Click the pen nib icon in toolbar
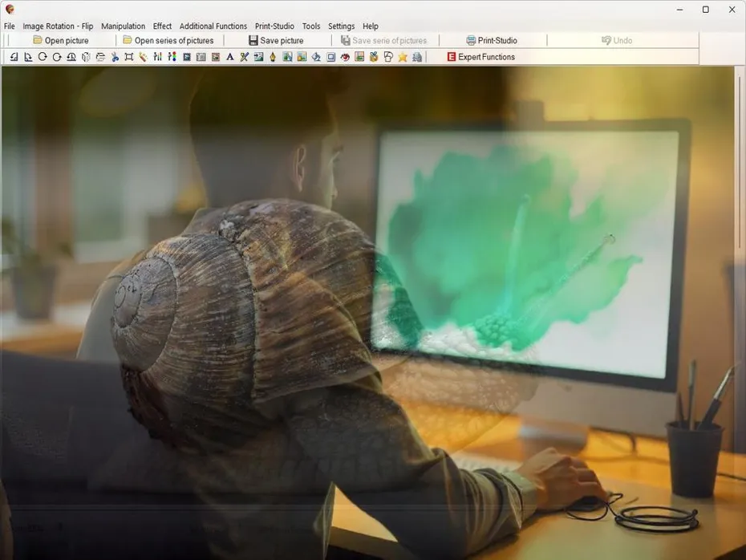This screenshot has height=560, width=746. click(273, 57)
